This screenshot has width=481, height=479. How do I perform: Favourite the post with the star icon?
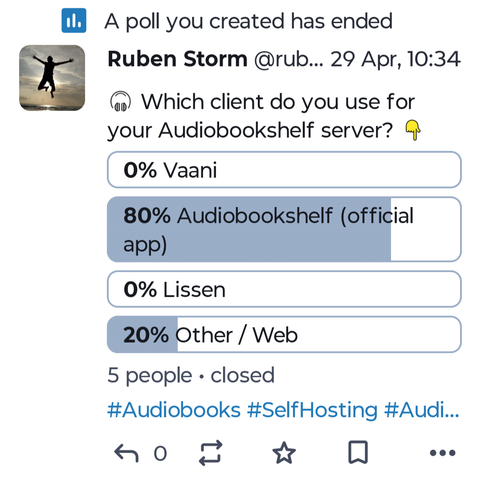pos(284,453)
